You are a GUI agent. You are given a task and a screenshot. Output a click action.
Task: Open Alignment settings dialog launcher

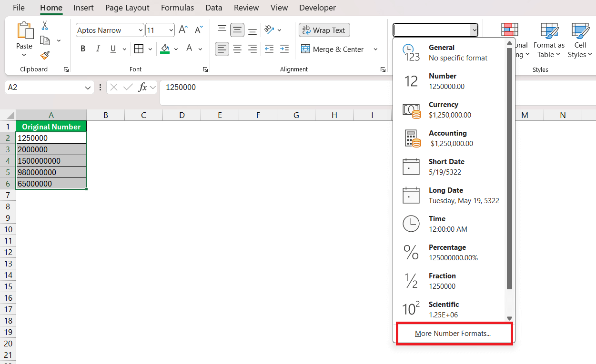[x=383, y=69]
